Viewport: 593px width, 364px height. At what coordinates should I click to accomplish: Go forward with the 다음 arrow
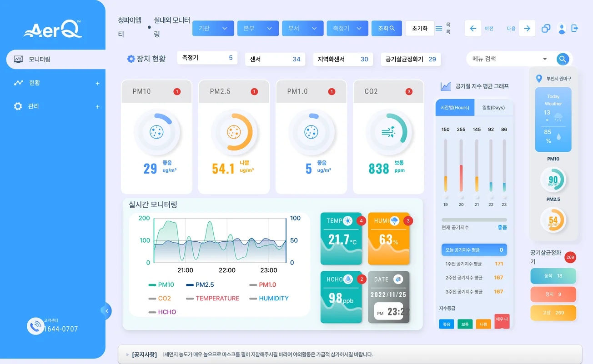click(x=527, y=28)
